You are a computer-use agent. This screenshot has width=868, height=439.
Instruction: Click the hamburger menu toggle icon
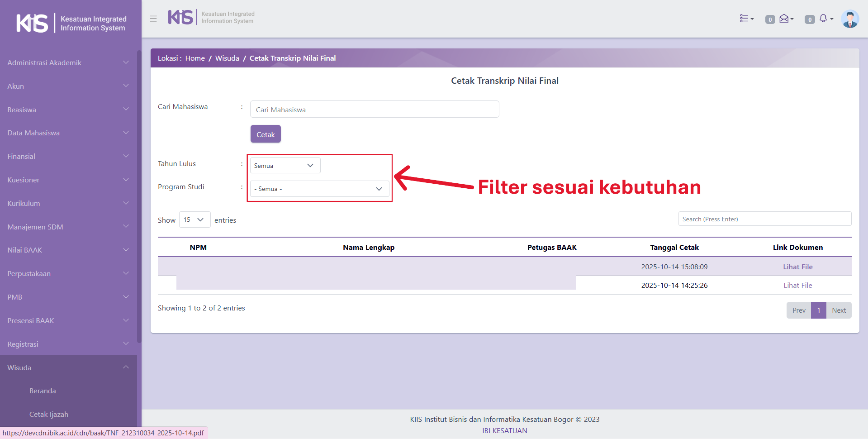point(153,19)
